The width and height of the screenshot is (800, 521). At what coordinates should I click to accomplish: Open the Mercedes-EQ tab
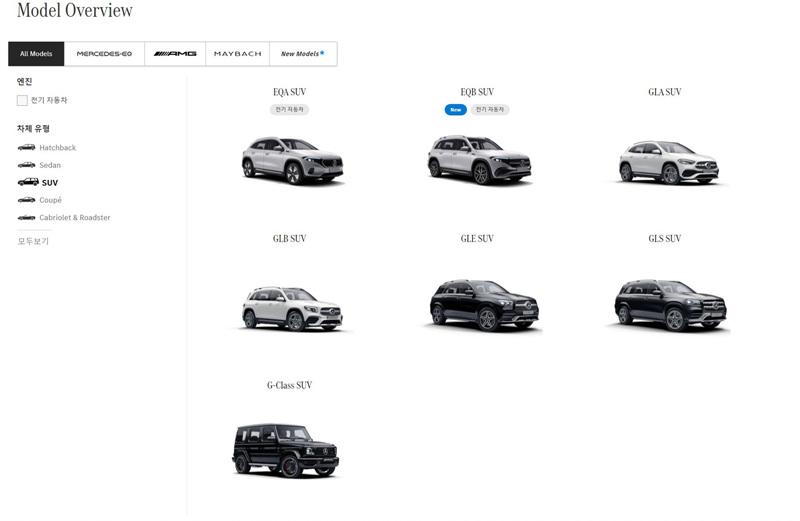[104, 54]
